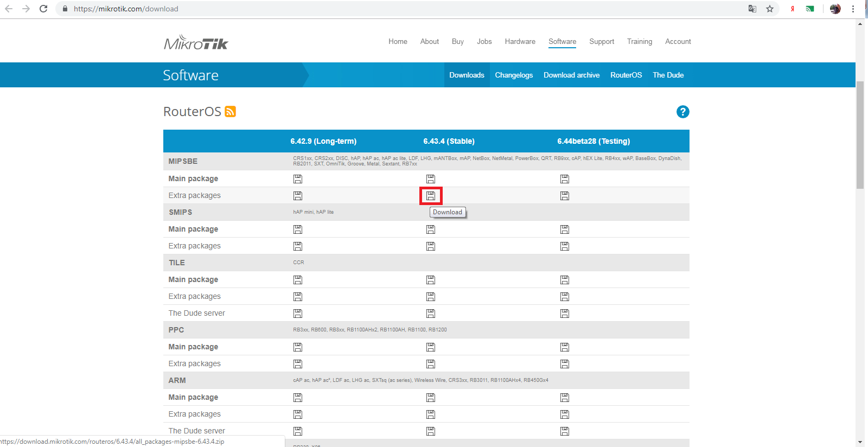
Task: Download ARM Main package Long-term version
Action: point(298,398)
